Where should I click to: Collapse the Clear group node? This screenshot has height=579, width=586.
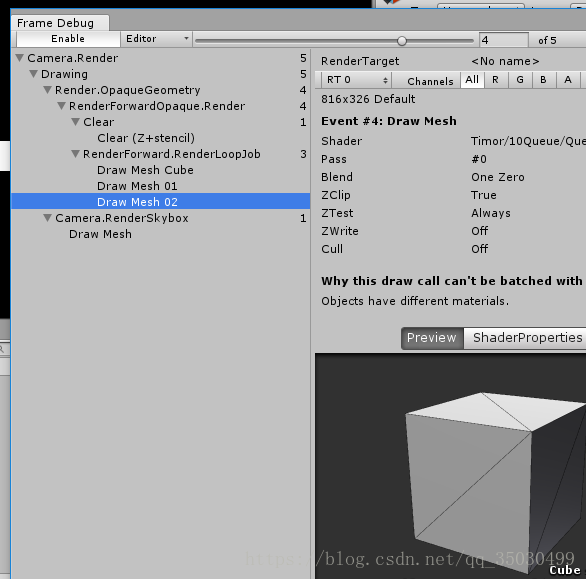(x=75, y=122)
